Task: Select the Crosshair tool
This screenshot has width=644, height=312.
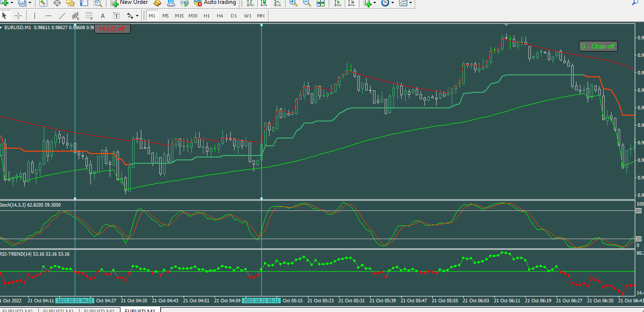Action: click(x=18, y=16)
